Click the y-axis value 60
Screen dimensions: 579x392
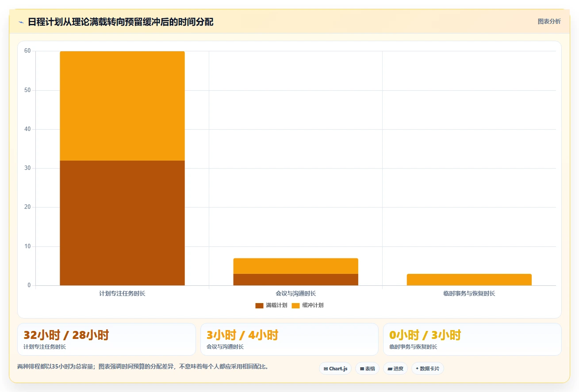coord(27,51)
